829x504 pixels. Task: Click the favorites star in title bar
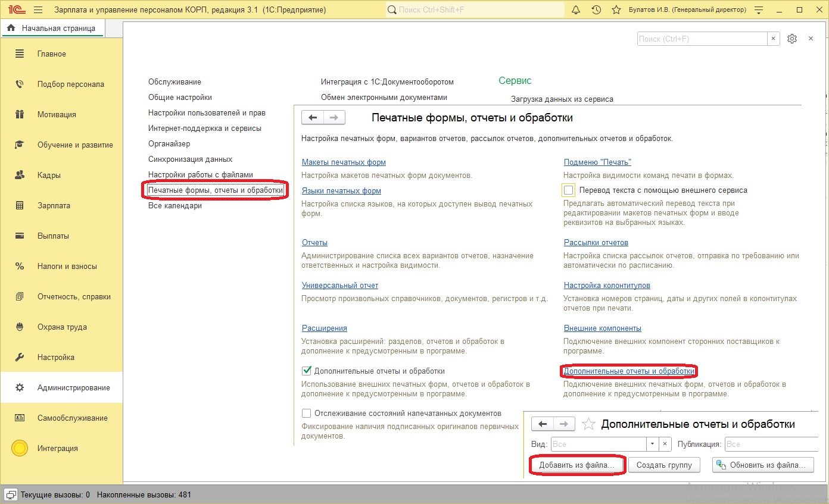(x=615, y=10)
